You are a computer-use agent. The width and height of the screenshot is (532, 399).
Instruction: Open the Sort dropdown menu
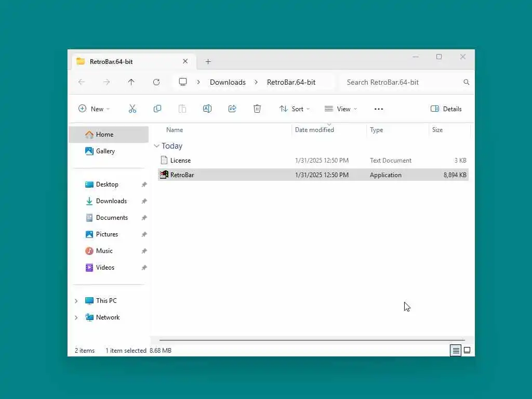(294, 109)
